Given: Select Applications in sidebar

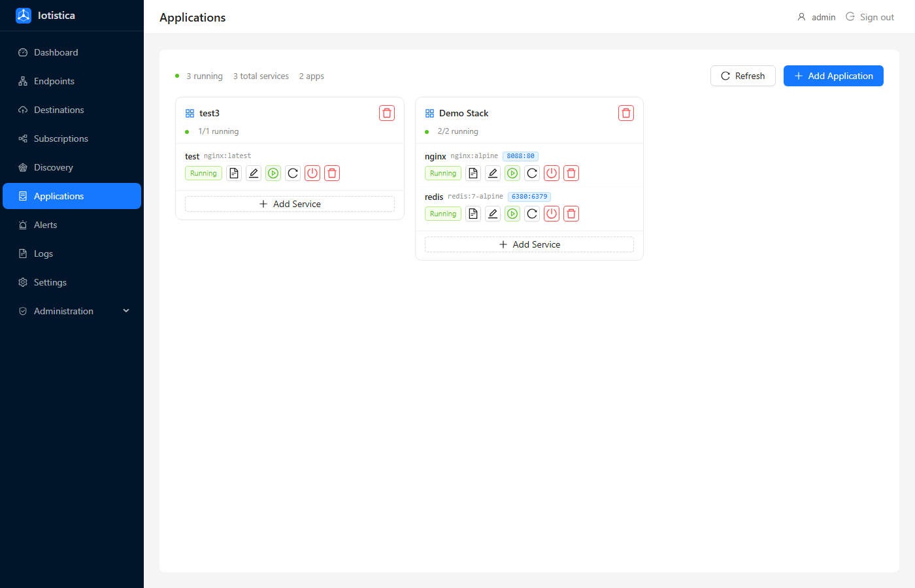Looking at the screenshot, I should (72, 196).
